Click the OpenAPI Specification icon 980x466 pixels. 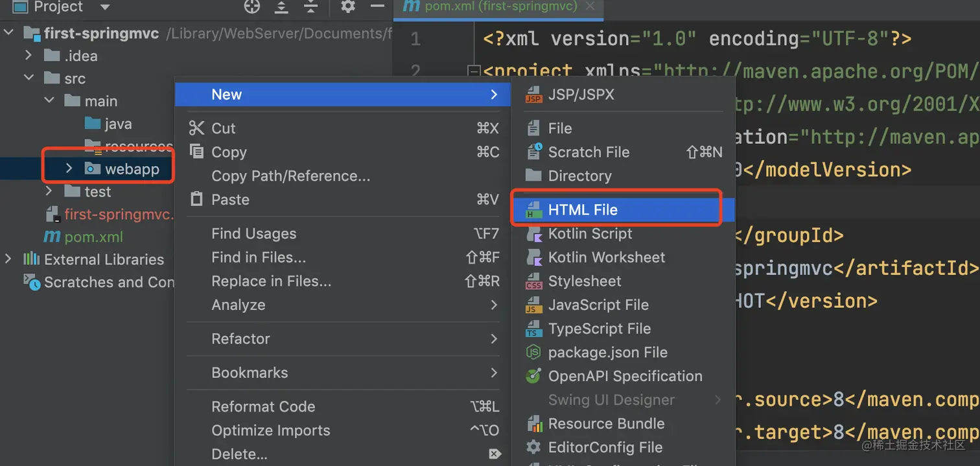coord(533,376)
